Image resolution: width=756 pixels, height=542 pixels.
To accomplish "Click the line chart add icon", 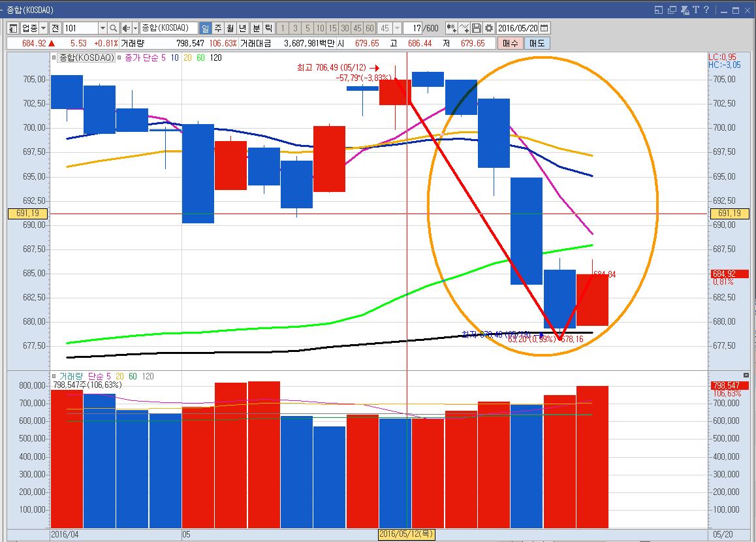I will [x=464, y=28].
